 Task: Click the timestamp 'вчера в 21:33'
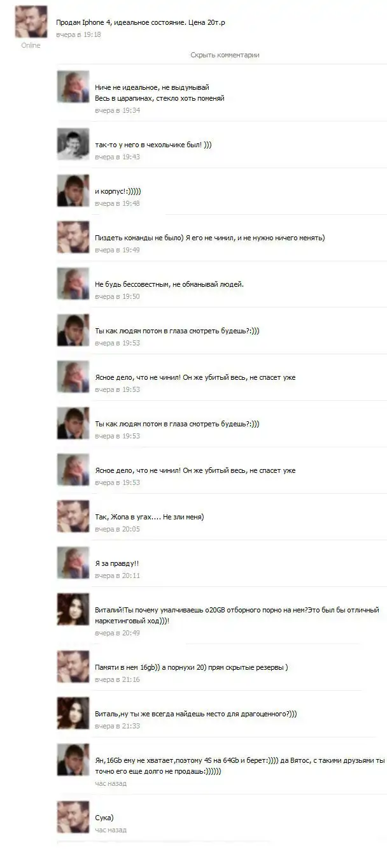pos(117,727)
